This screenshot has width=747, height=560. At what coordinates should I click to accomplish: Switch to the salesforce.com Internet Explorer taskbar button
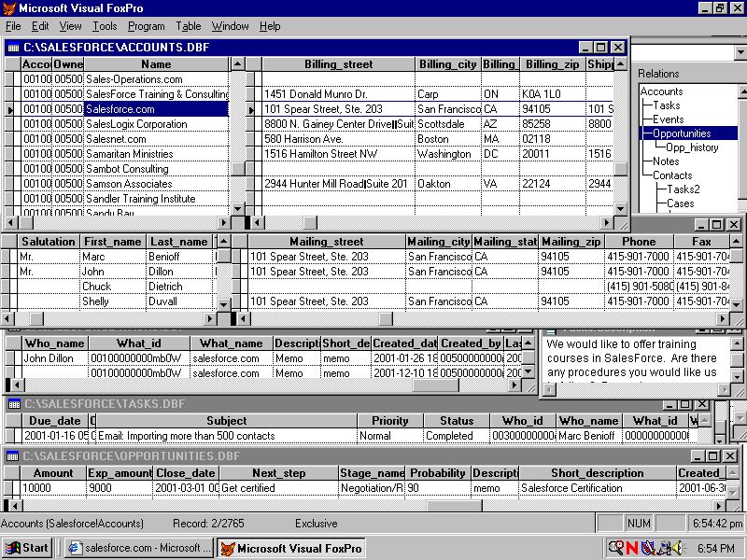[139, 548]
